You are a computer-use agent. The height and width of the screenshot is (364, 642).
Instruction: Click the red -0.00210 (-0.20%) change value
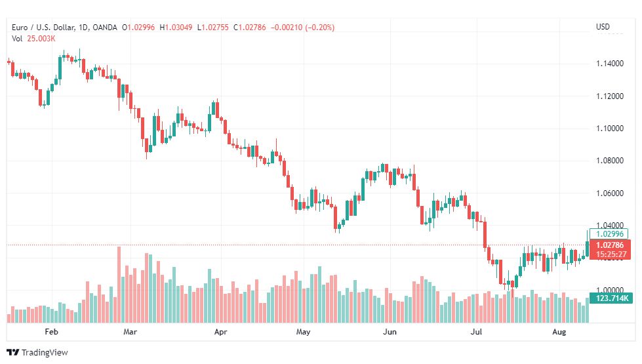[302, 28]
